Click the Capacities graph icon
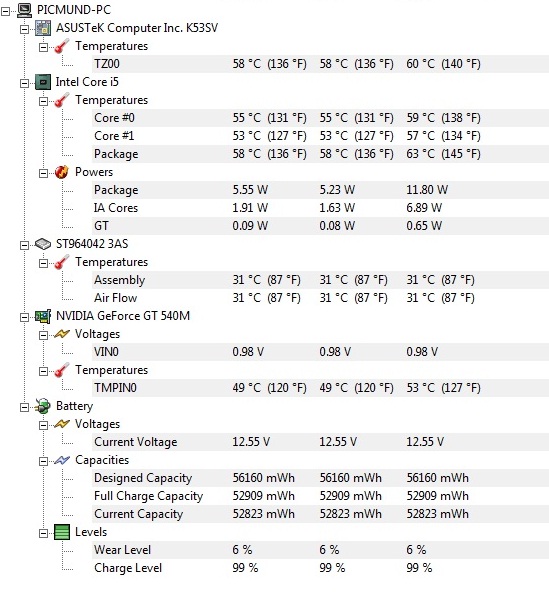The width and height of the screenshot is (549, 593). (x=62, y=460)
